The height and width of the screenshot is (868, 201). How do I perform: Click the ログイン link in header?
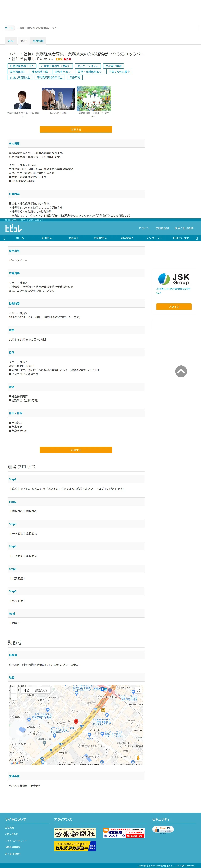144,228
